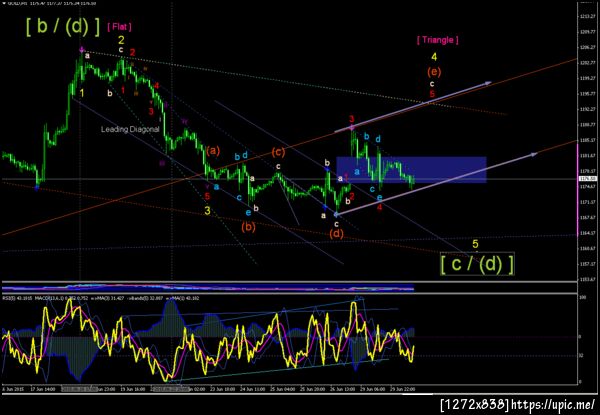This screenshot has height=415, width=600.
Task: Click the orange "(b)" wave label
Action: click(x=248, y=227)
